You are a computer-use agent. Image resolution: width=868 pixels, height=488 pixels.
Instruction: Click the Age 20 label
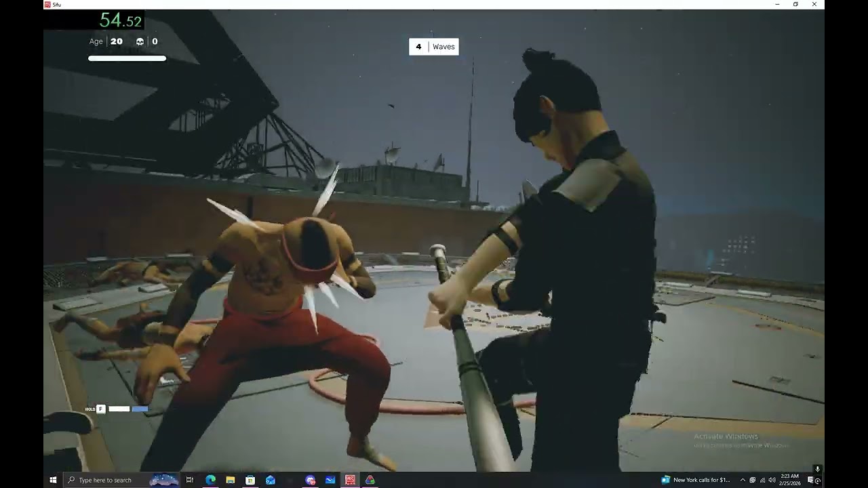click(x=106, y=41)
